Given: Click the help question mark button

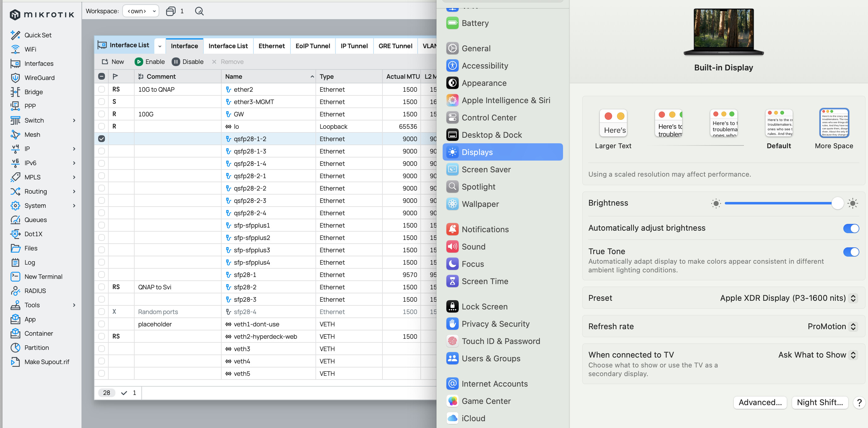Looking at the screenshot, I should (859, 402).
